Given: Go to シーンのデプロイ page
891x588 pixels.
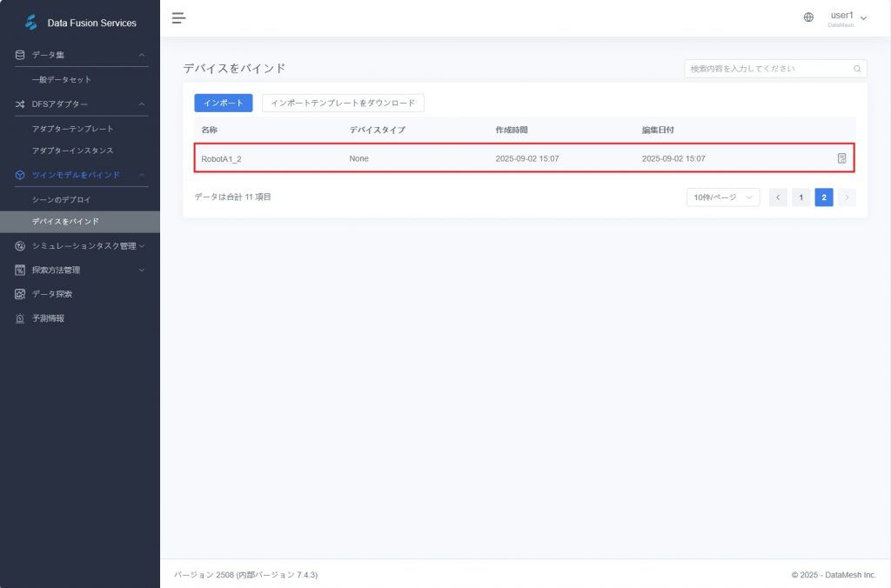Looking at the screenshot, I should click(x=61, y=199).
